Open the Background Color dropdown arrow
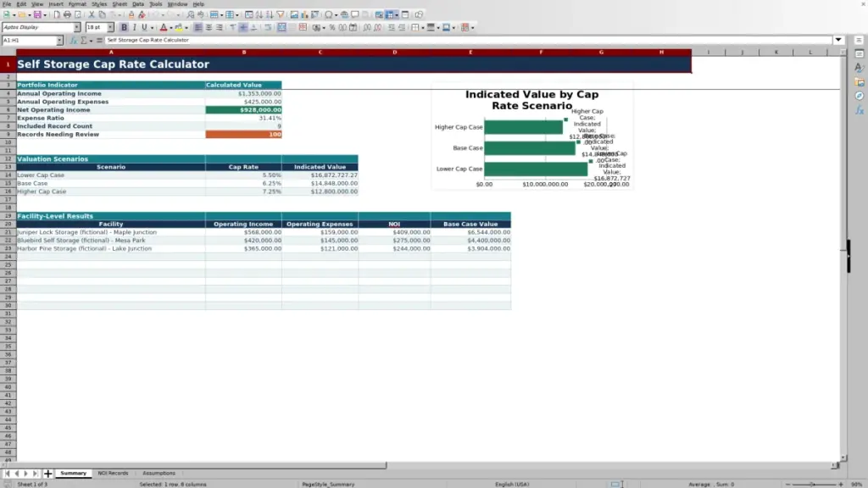Image resolution: width=868 pixels, height=488 pixels. click(186, 27)
